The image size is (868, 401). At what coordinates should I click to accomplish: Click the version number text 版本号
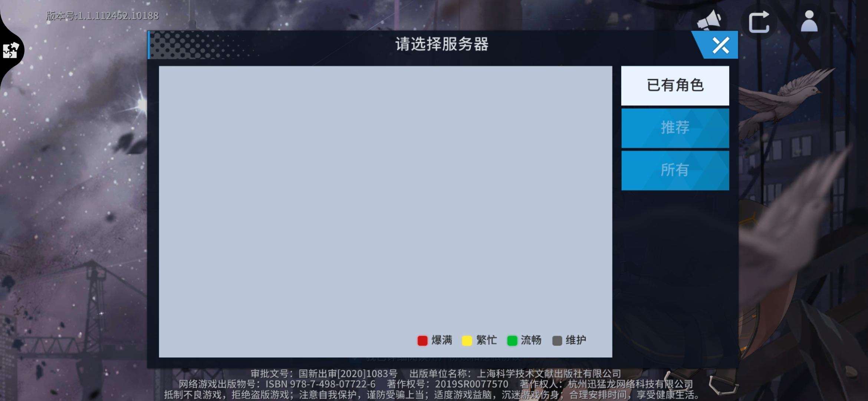pos(102,16)
